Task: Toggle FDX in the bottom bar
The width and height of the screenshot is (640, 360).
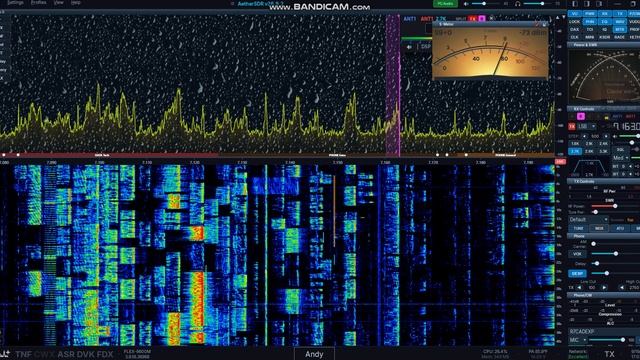Action: (105, 354)
